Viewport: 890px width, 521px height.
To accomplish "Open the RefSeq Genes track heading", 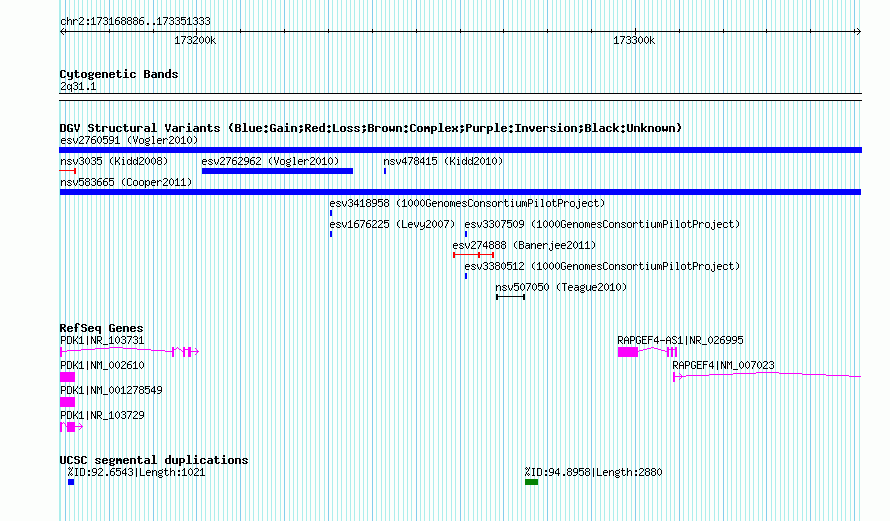I will tap(101, 328).
